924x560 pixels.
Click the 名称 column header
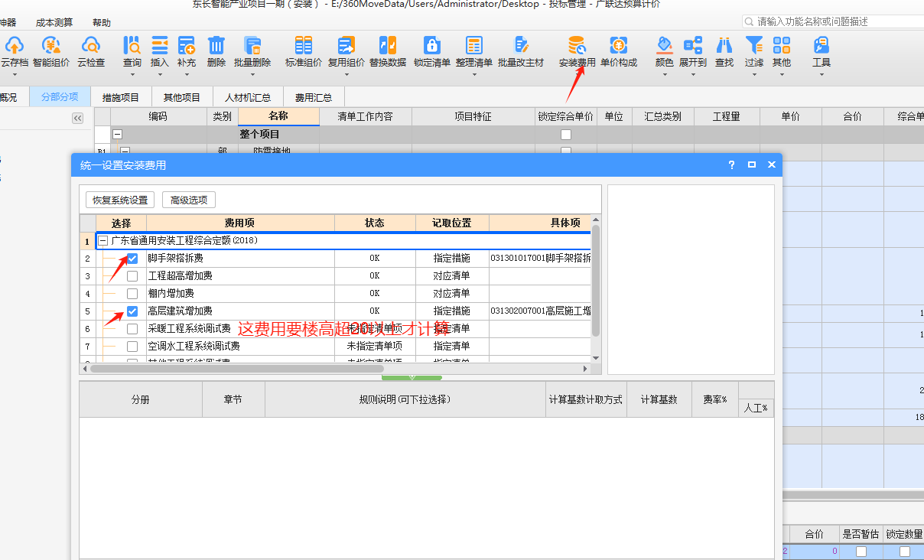278,116
